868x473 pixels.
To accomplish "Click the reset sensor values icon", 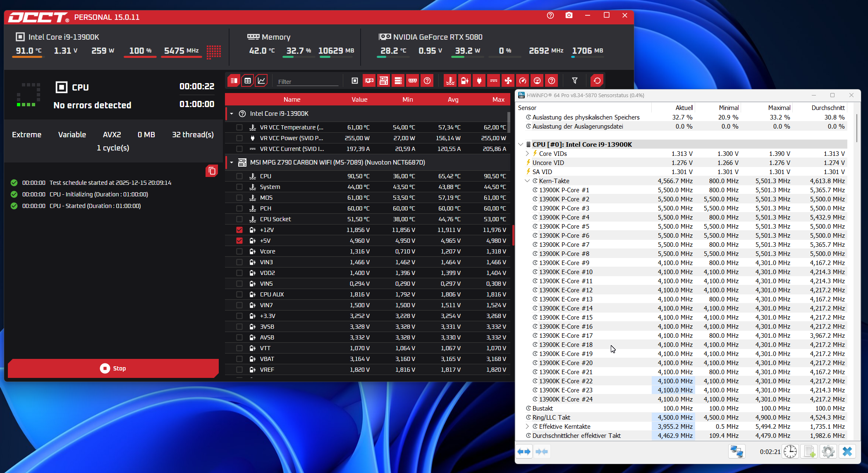I will click(x=597, y=81).
